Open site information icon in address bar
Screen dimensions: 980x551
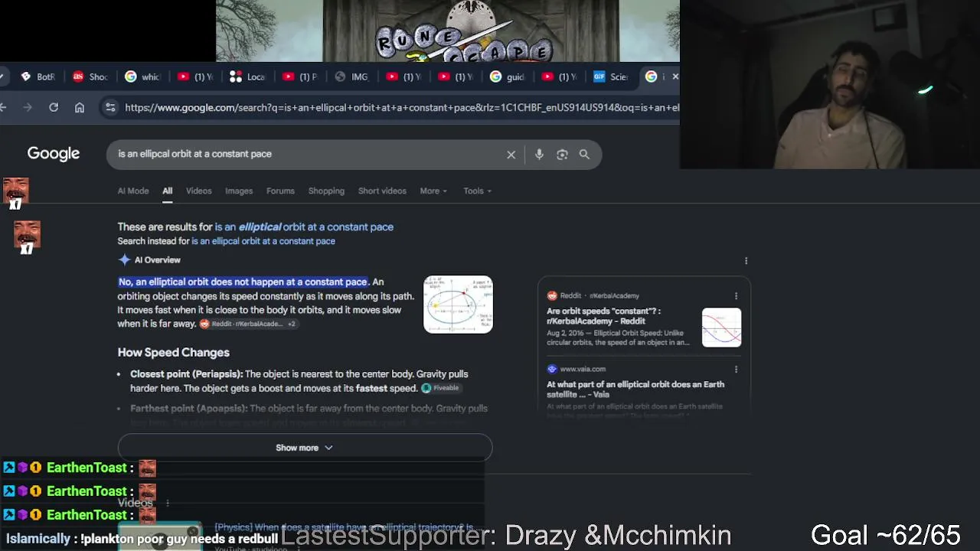tap(110, 108)
